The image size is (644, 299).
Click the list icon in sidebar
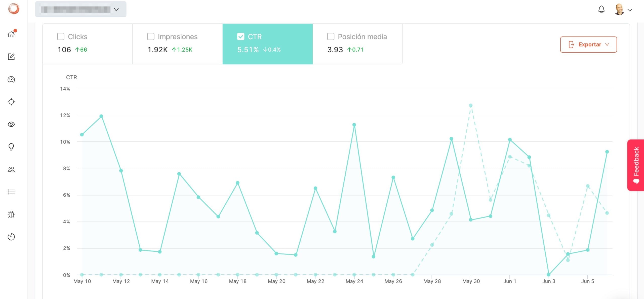point(11,192)
